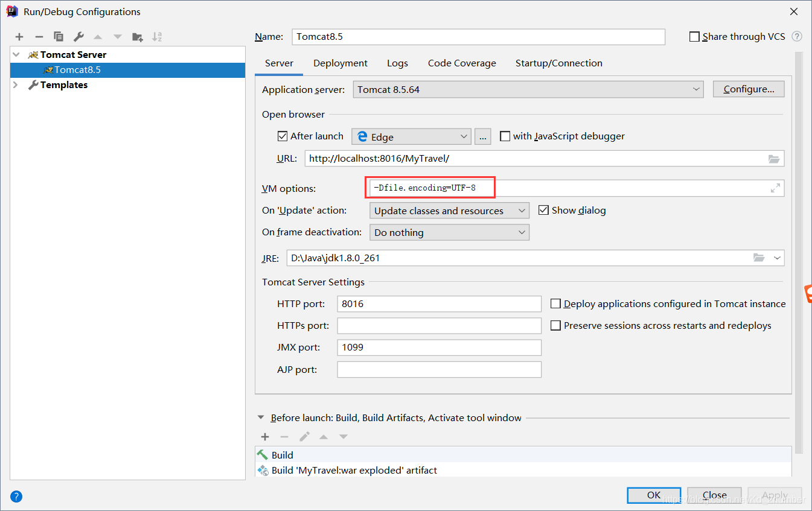Create new folder icon in toolbar
This screenshot has height=511, width=812.
click(138, 37)
